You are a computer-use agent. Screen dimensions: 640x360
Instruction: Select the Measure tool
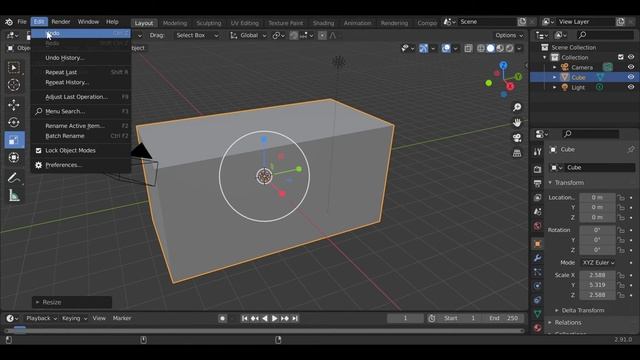(14, 196)
